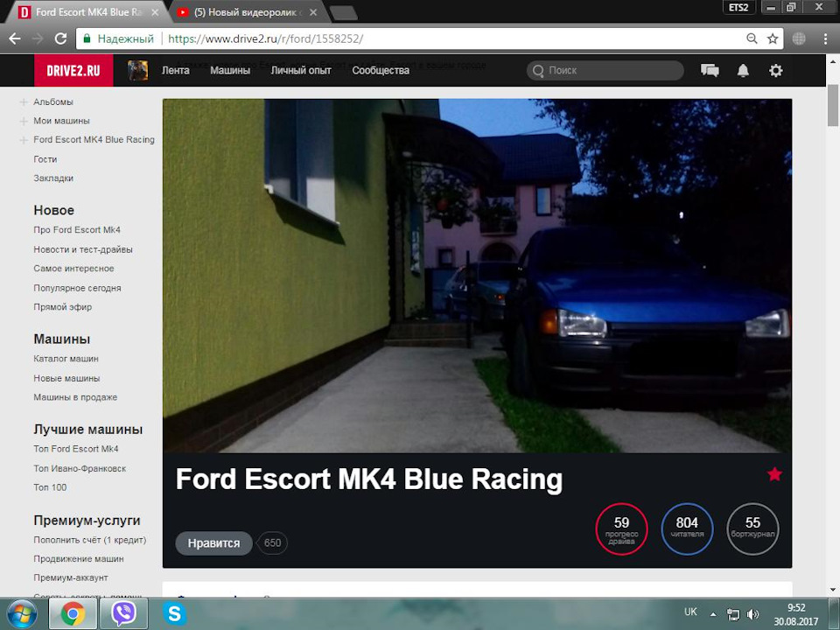Open messages via the chat bubbles icon
Image resolution: width=840 pixels, height=630 pixels.
(x=710, y=70)
